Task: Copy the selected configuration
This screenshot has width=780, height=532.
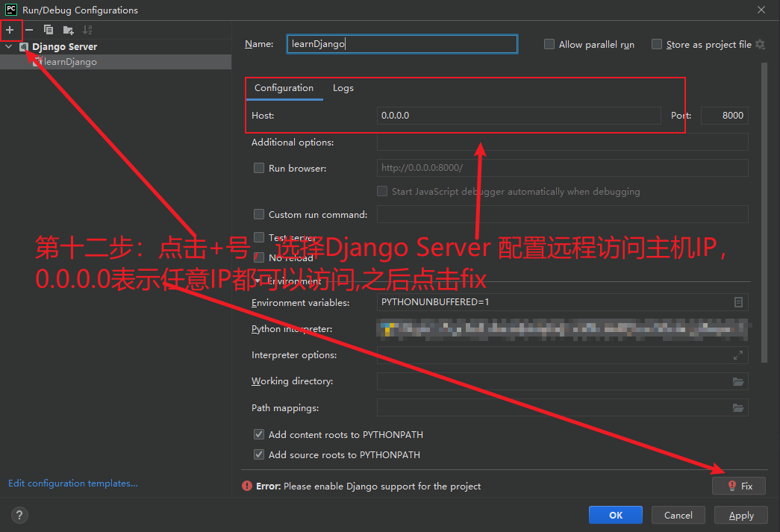Action: pos(49,30)
